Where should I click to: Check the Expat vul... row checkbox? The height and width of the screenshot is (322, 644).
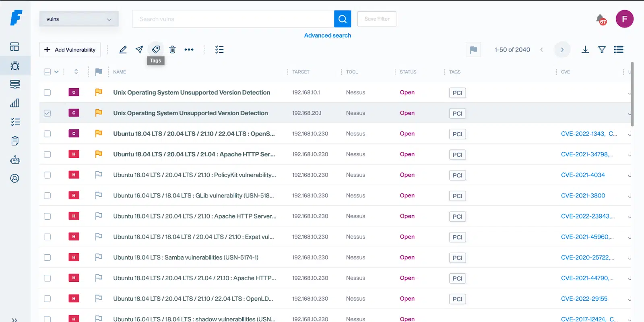tap(47, 237)
